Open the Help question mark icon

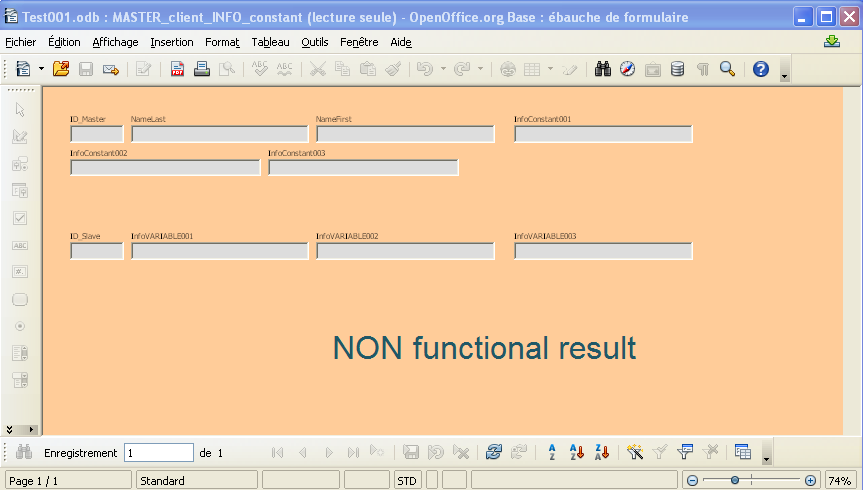(760, 69)
